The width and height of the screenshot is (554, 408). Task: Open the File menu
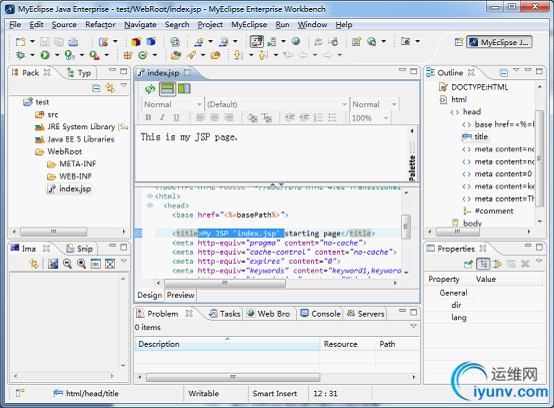pos(15,25)
